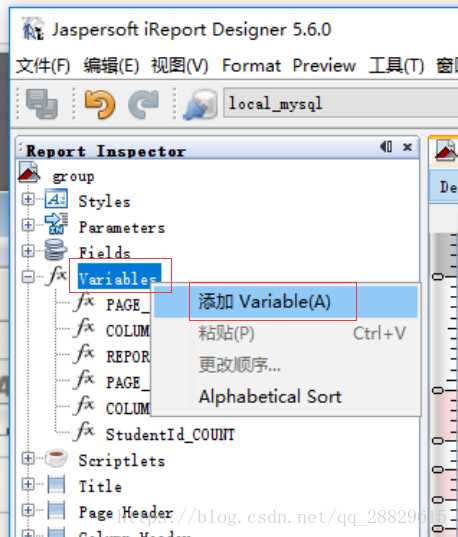Expand the Title band node

(28, 484)
